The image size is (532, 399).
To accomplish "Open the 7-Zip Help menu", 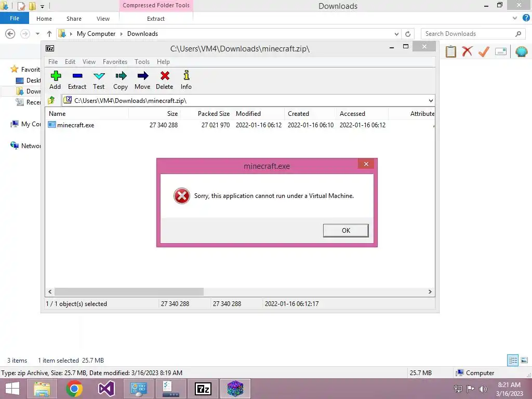I will [163, 62].
